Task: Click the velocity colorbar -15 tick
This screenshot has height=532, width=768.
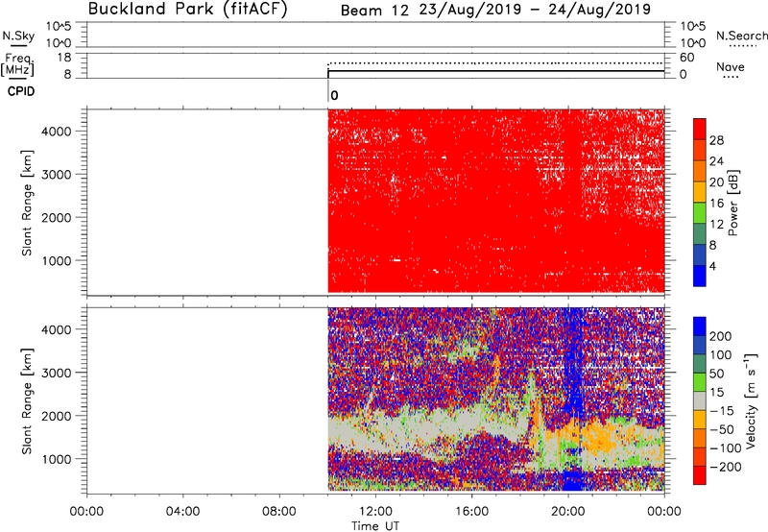Action: pos(722,410)
